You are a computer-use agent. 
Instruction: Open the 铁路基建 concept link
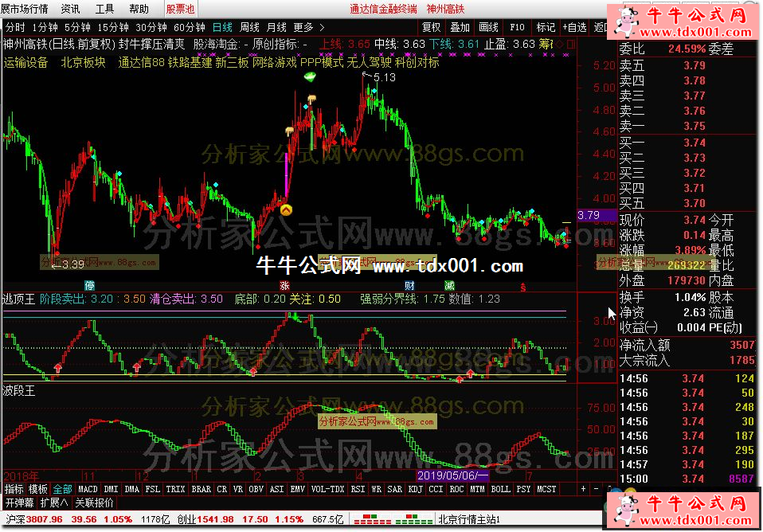point(190,62)
